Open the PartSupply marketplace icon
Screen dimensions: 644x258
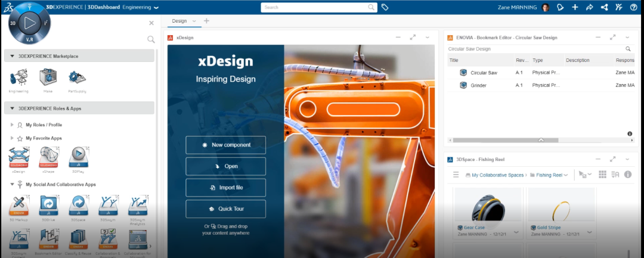tap(77, 77)
